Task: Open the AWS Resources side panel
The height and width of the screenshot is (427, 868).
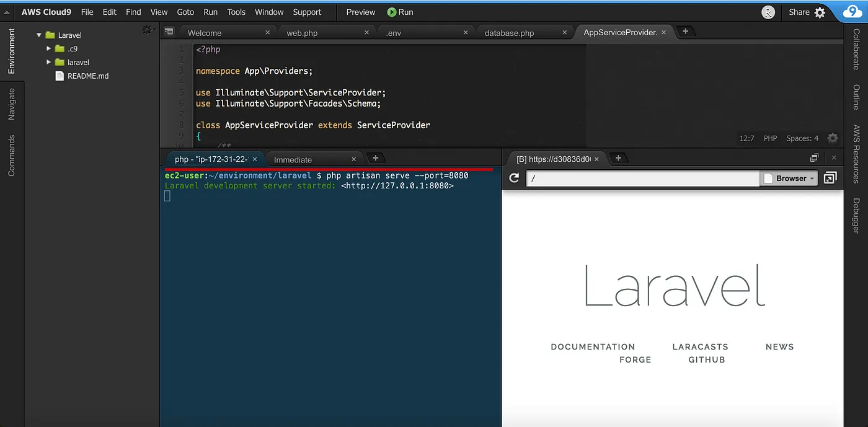Action: pos(856,154)
